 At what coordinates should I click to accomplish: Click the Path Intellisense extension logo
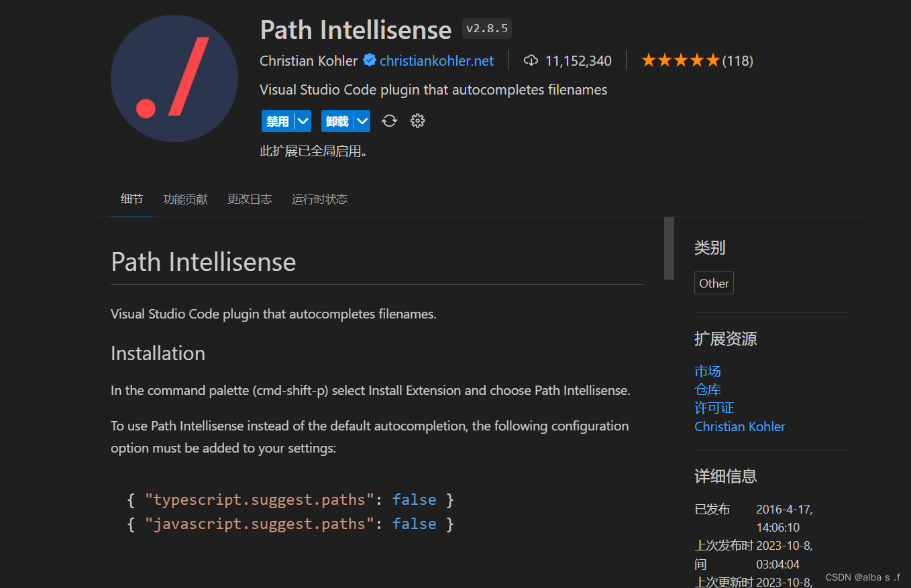[x=174, y=78]
